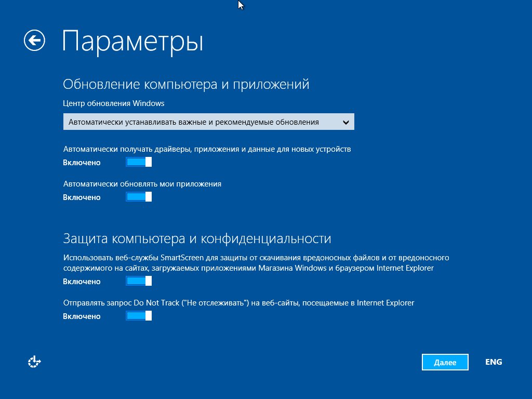532x399 pixels.
Task: Click Включено label beside the app updates toggle
Action: pyautogui.click(x=82, y=197)
